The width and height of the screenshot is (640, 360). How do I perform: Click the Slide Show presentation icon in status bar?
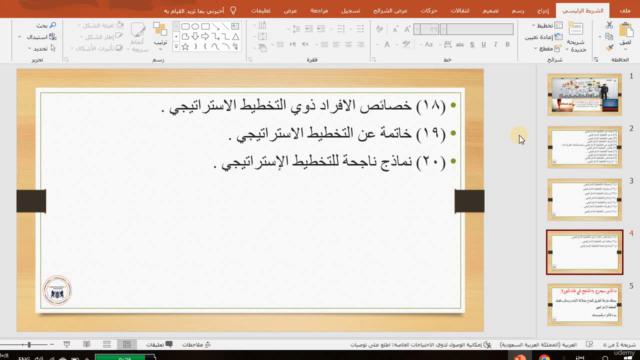[x=67, y=345]
